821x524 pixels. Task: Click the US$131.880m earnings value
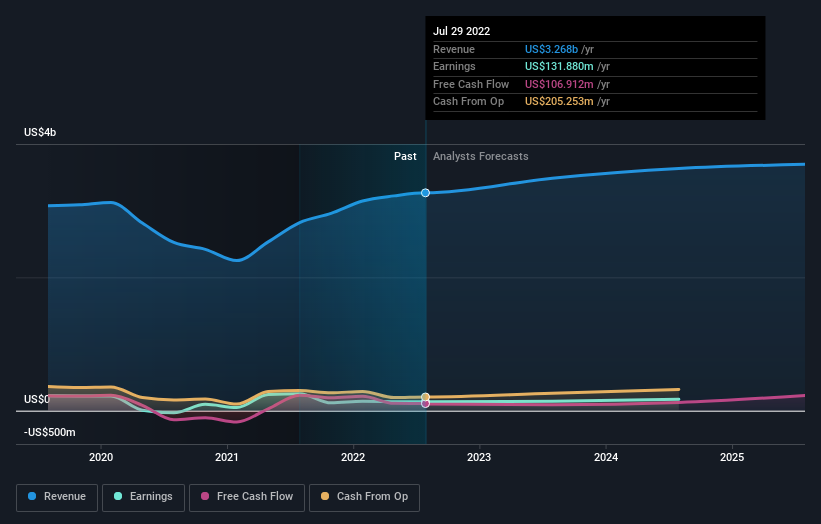pyautogui.click(x=559, y=66)
